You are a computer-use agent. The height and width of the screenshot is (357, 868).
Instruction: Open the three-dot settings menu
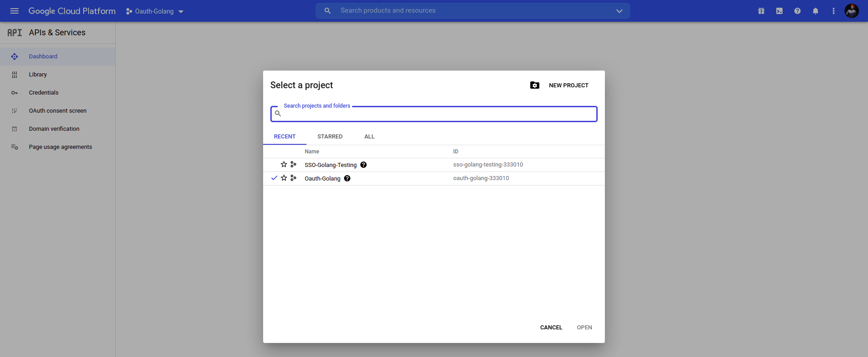pyautogui.click(x=834, y=11)
